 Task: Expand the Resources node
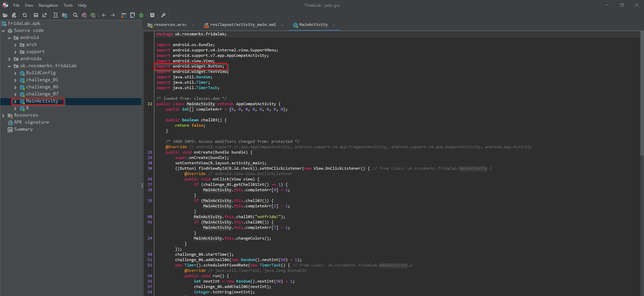click(3, 116)
